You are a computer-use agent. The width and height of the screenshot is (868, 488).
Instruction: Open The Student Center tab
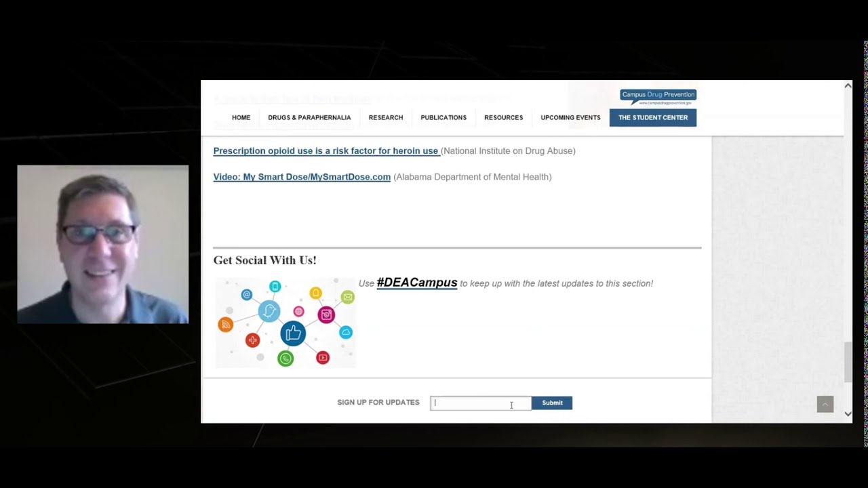653,117
